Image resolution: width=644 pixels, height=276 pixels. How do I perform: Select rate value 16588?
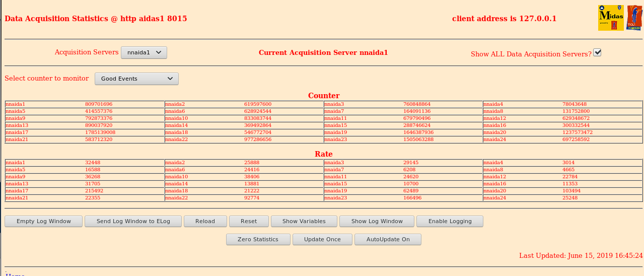pos(93,170)
